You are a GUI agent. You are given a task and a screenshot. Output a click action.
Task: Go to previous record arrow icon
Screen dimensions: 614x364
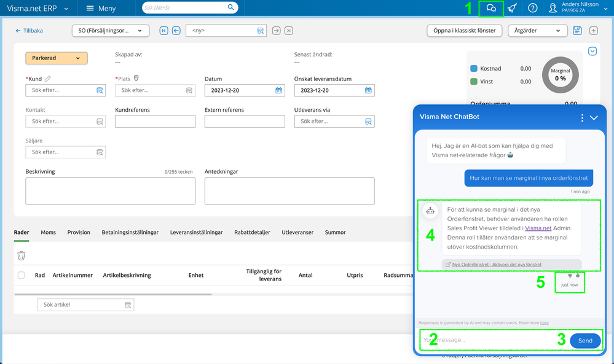[176, 31]
